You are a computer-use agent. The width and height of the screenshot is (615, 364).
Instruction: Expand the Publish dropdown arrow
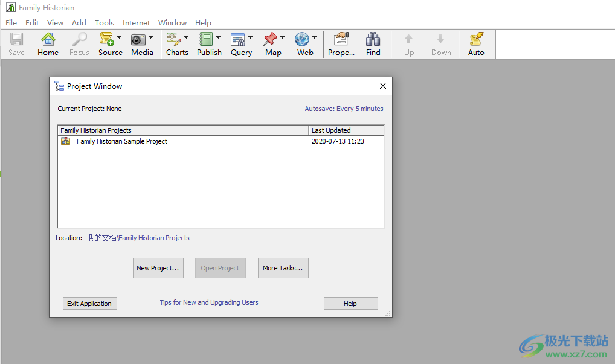[219, 37]
